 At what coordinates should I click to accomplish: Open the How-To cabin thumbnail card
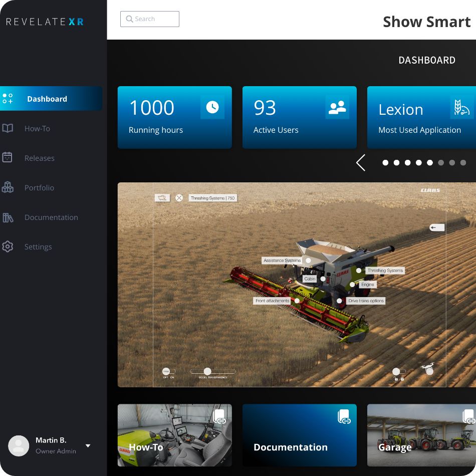pyautogui.click(x=174, y=435)
